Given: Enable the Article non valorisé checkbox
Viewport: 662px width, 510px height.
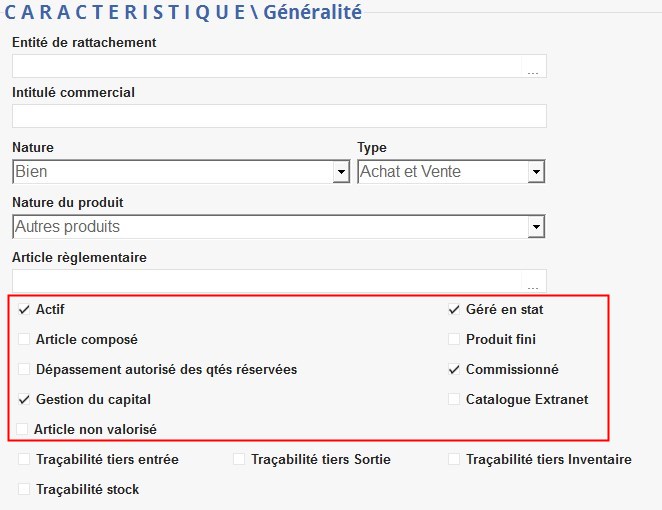Looking at the screenshot, I should point(24,429).
